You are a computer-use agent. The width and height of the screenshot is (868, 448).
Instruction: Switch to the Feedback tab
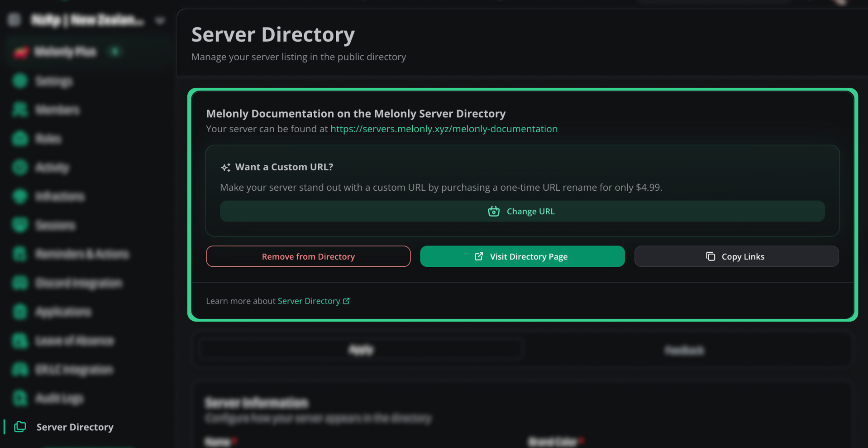[684, 350]
